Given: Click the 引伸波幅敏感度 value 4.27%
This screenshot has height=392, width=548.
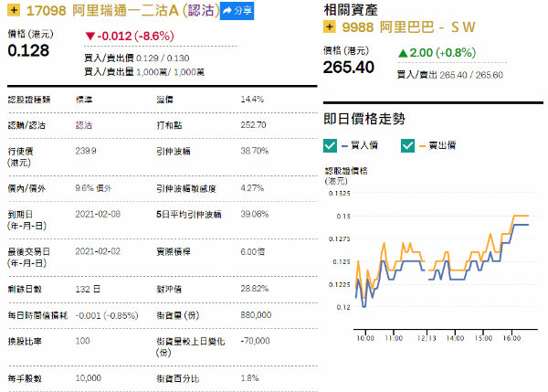Looking at the screenshot, I should coord(252,188).
